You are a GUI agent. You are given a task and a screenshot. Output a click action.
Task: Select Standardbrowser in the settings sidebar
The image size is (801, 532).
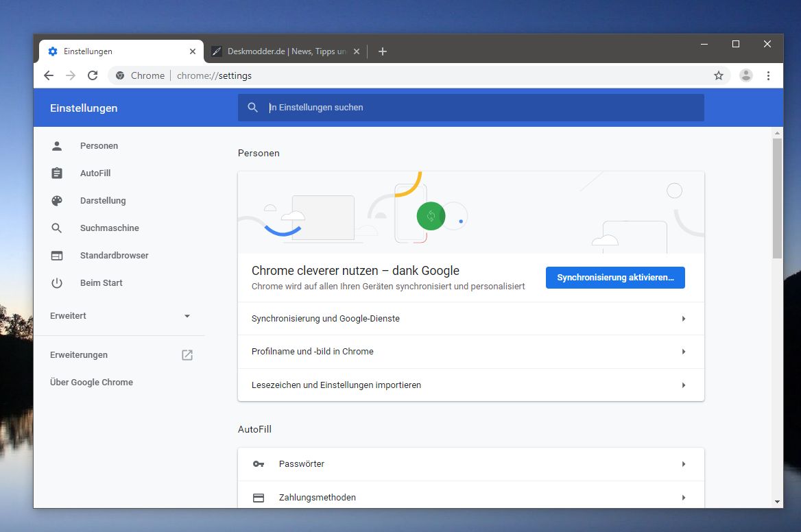(114, 255)
